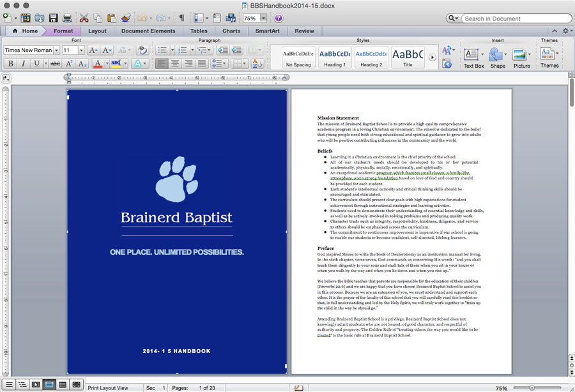Apply yellow text highlight color
Viewport: 575px width, 392px height.
tap(116, 64)
